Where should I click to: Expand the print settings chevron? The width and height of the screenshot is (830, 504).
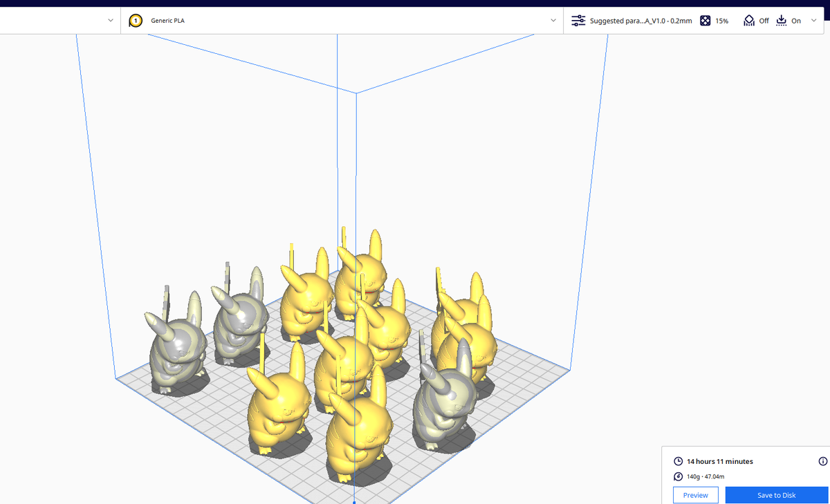[813, 20]
